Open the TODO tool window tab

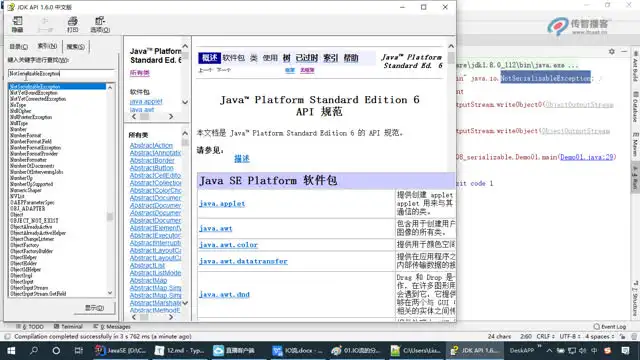tap(30, 327)
